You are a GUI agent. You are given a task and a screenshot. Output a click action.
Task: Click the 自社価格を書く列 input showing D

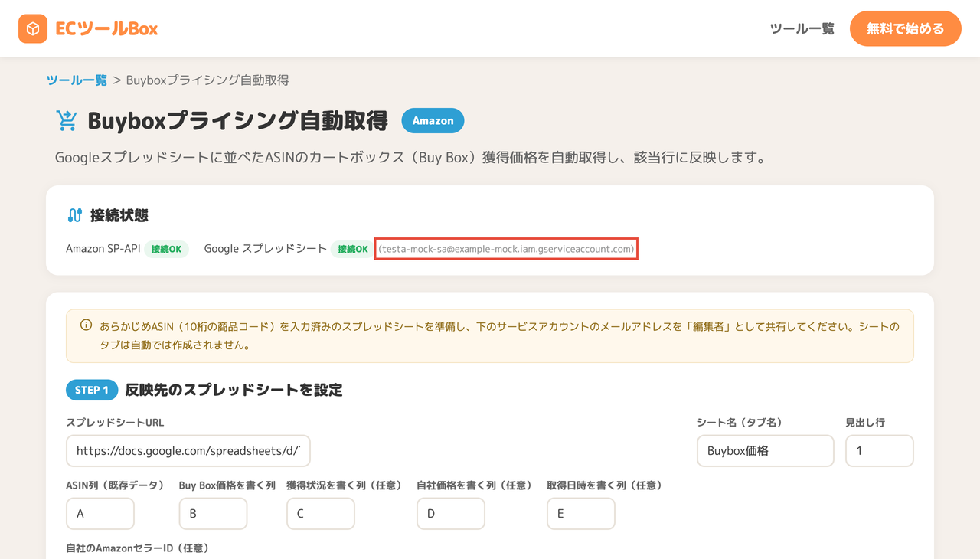pos(450,514)
